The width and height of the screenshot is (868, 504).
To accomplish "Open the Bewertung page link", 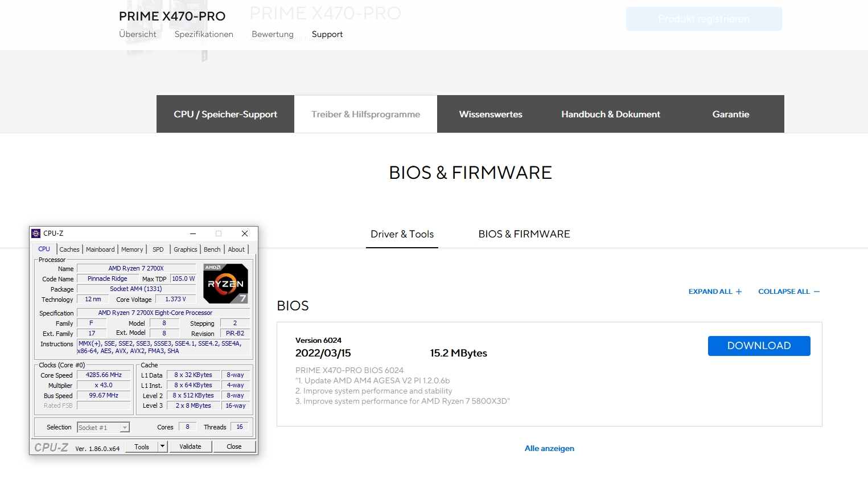I will (x=273, y=34).
